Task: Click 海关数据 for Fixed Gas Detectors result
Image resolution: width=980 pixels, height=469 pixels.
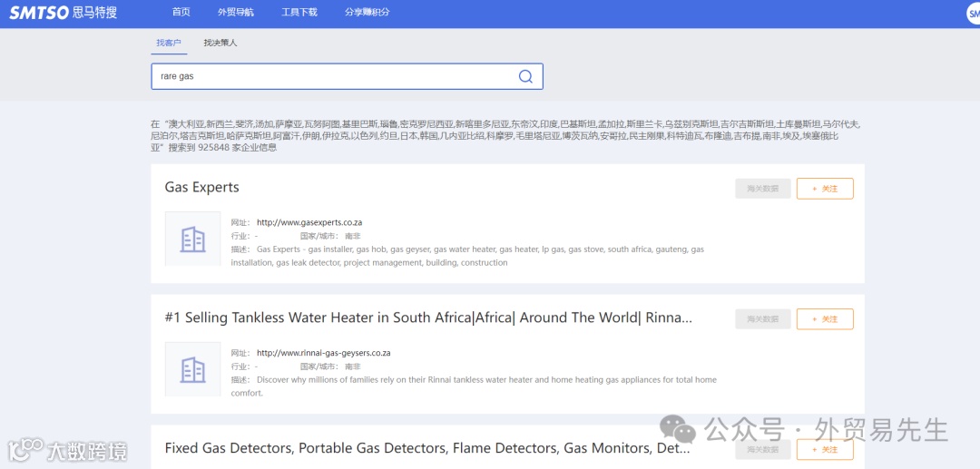Action: [x=763, y=450]
